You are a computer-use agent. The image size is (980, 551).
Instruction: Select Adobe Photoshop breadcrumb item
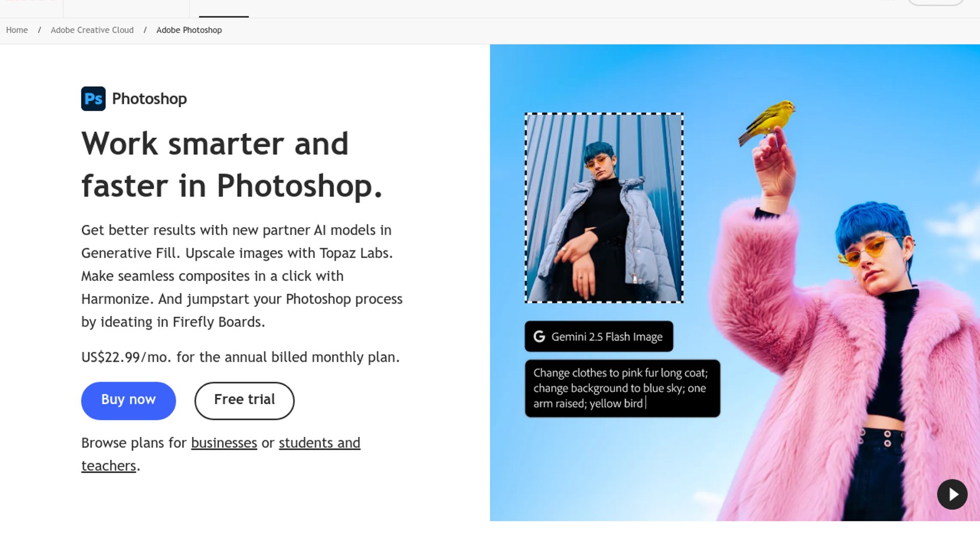(189, 30)
